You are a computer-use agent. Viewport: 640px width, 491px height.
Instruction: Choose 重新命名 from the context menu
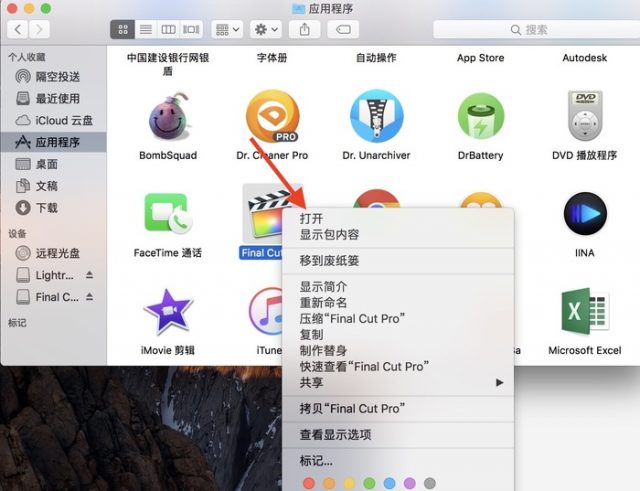[398, 302]
